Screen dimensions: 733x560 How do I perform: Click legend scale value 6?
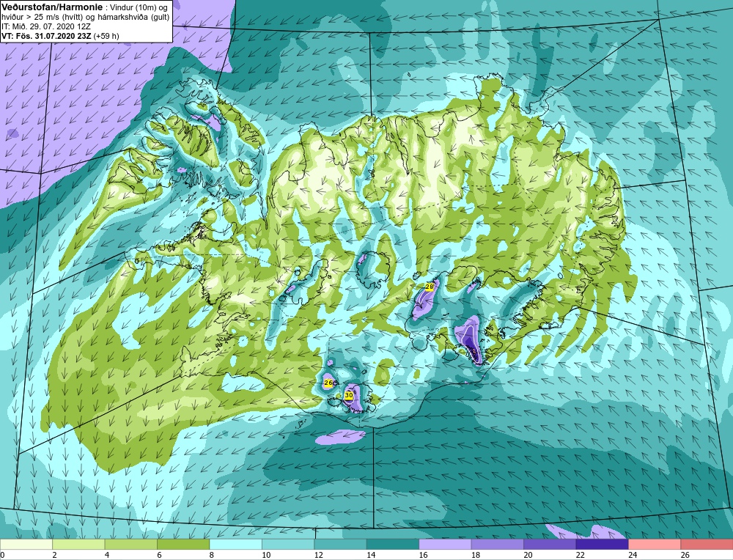pyautogui.click(x=159, y=555)
